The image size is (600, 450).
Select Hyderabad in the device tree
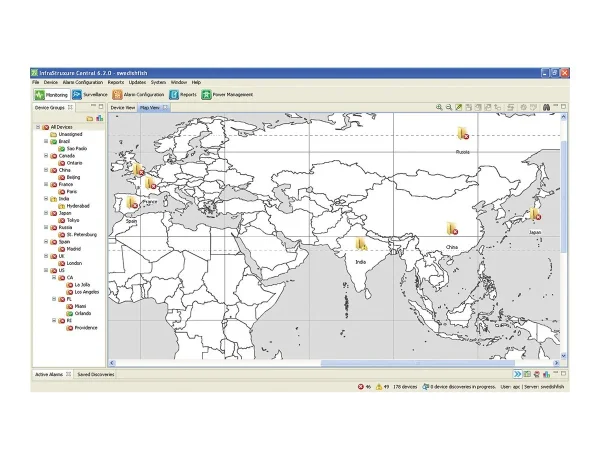tap(80, 205)
